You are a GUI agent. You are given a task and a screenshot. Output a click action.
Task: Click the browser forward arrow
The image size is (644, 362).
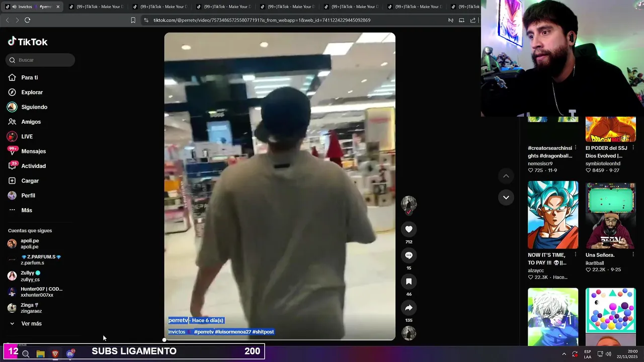click(x=17, y=20)
